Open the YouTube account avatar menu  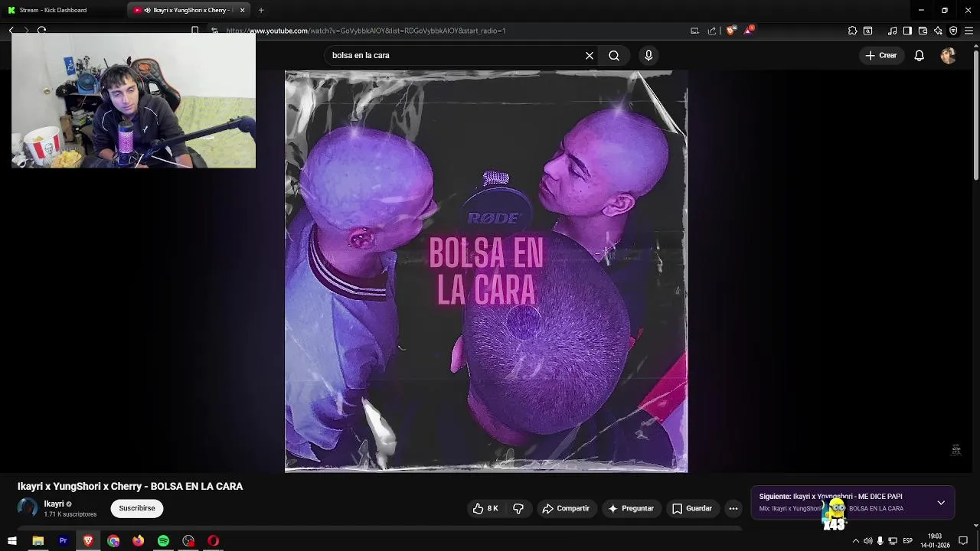tap(948, 55)
